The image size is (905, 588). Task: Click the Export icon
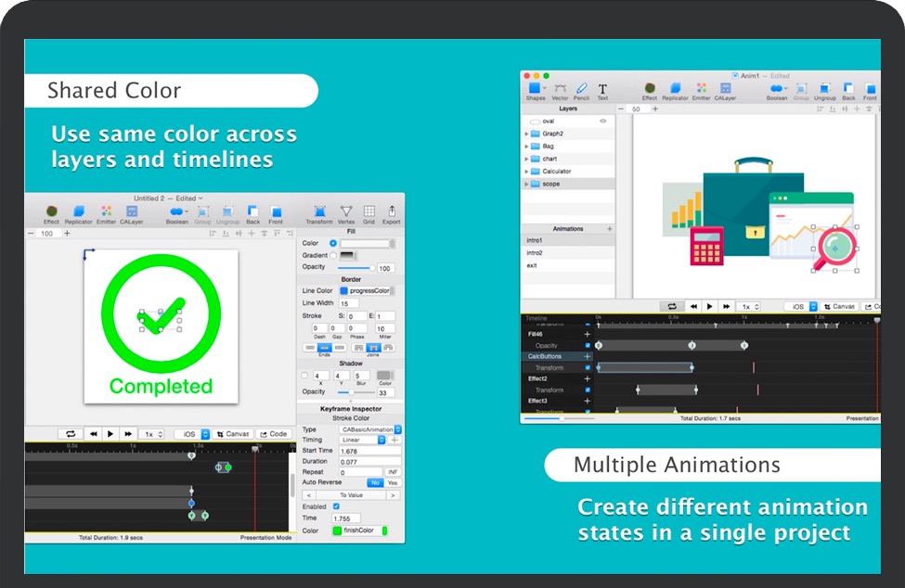(391, 213)
